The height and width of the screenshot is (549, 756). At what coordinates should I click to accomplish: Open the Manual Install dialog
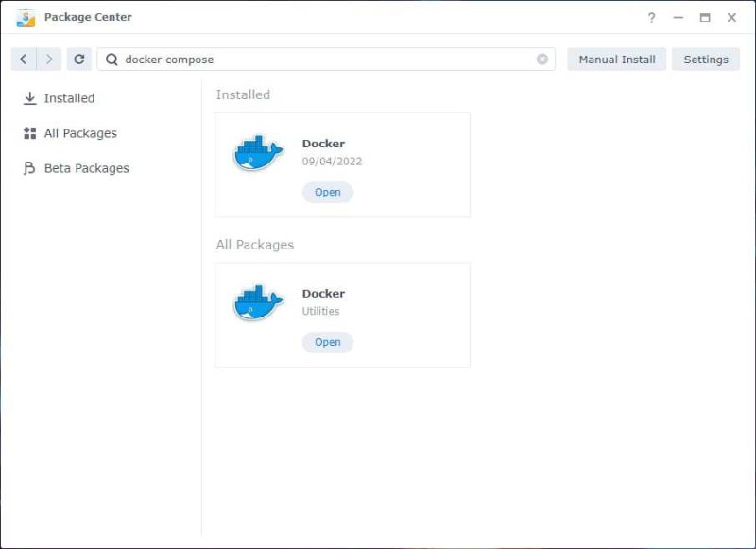(x=615, y=59)
